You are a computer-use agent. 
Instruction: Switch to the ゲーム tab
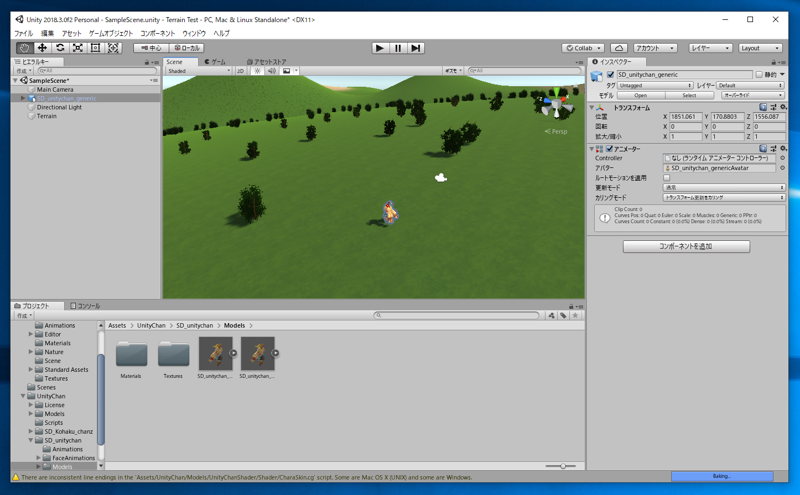215,62
